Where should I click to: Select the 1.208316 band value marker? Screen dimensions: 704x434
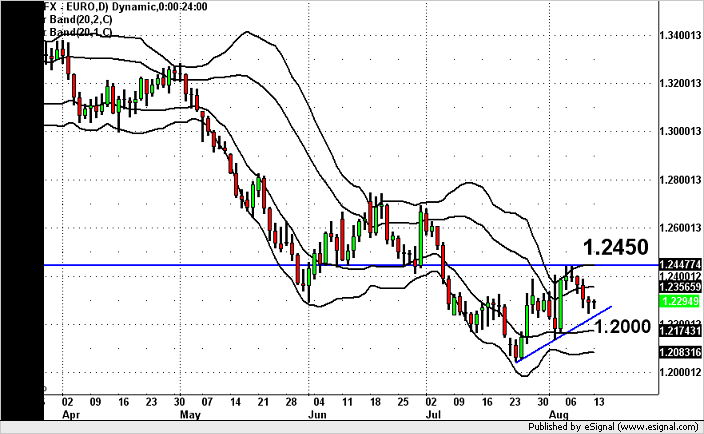pos(680,352)
